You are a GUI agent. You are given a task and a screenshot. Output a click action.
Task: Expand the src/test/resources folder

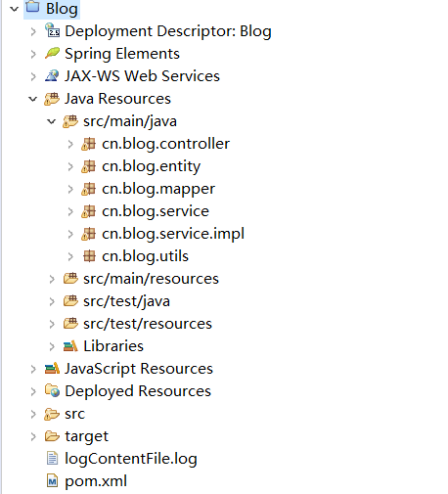[52, 324]
